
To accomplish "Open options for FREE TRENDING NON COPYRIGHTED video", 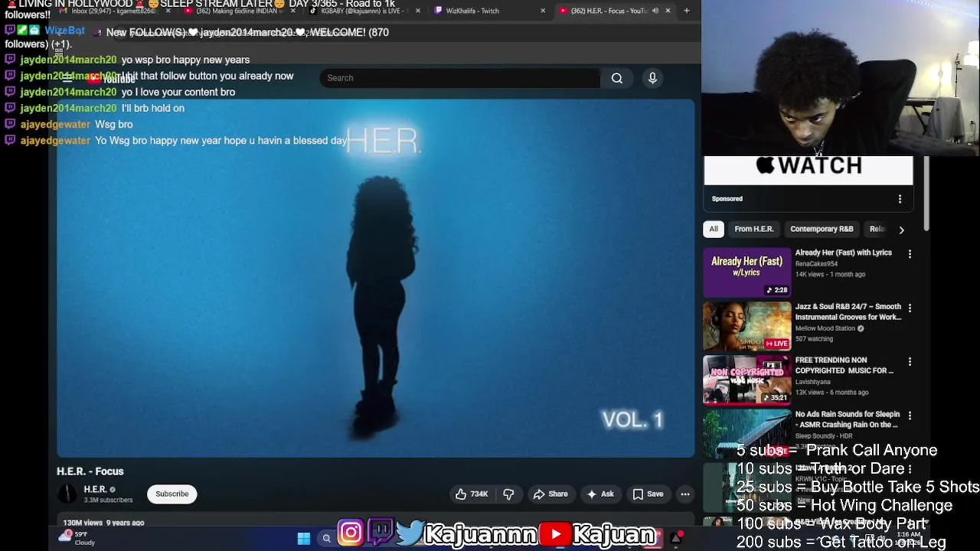I will pos(910,361).
